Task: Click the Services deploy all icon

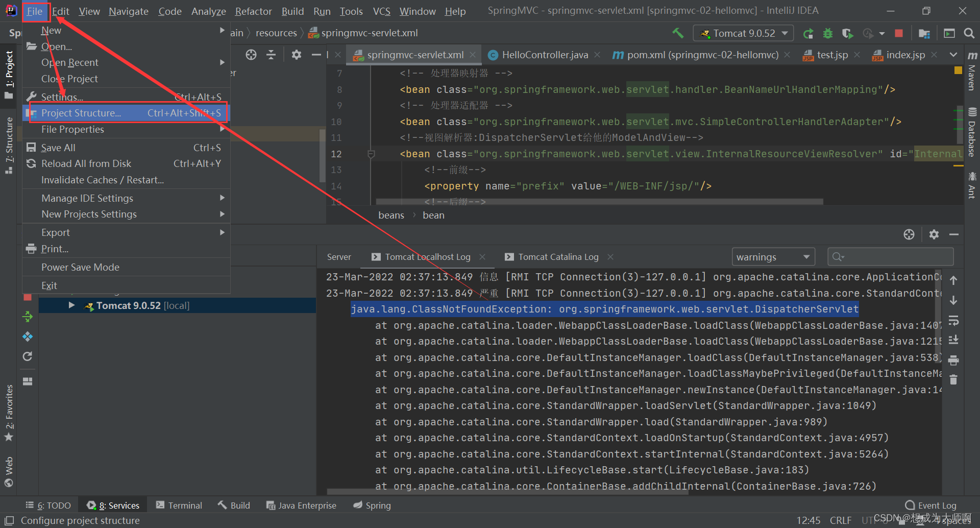Action: (x=28, y=337)
